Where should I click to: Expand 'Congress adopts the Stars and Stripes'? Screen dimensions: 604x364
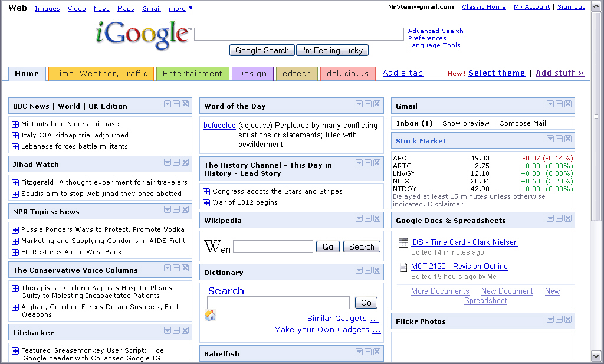pyautogui.click(x=206, y=191)
